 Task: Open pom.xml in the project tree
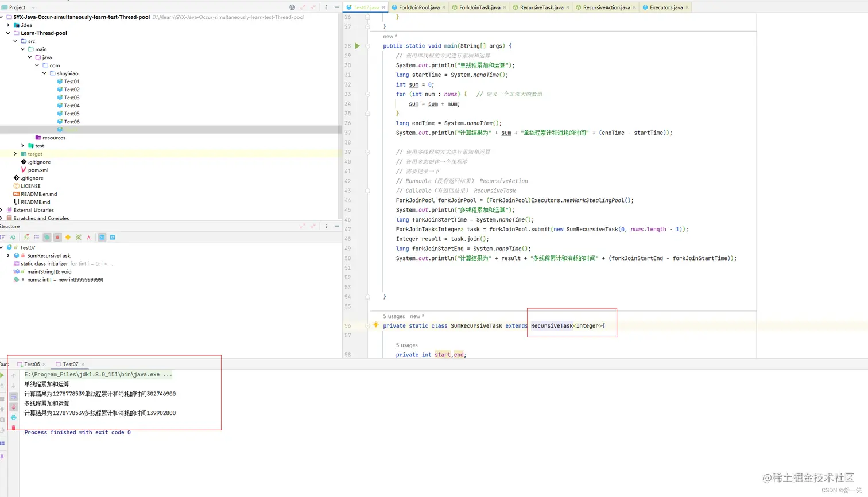(38, 170)
